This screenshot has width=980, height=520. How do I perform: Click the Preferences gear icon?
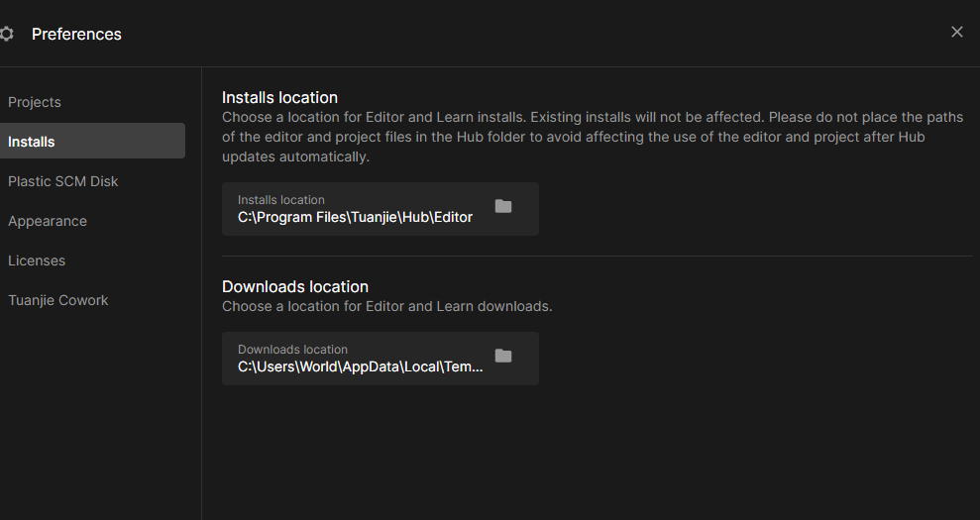[x=6, y=34]
